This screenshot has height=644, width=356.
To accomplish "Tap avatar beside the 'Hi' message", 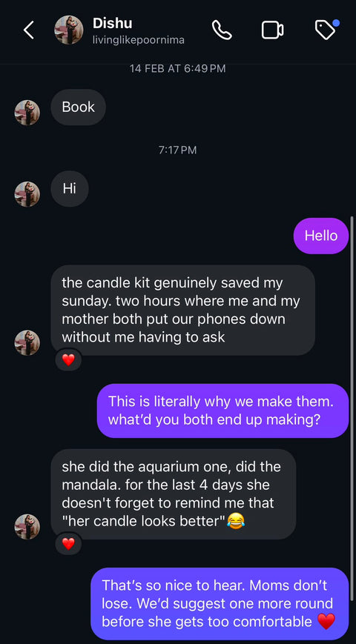I will (27, 194).
